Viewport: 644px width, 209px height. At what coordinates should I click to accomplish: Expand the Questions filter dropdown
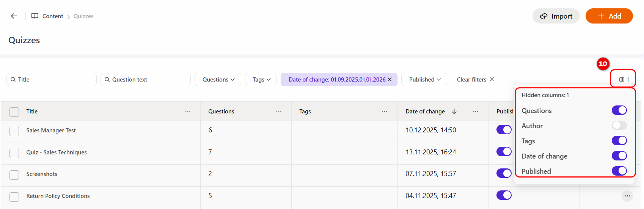[218, 79]
